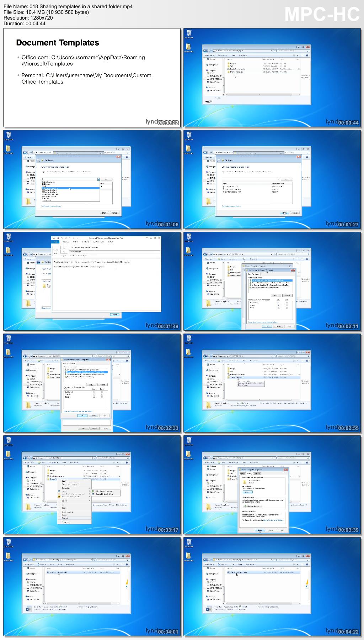Screen dimensions: 364x640
Task: Select the MYSHARED drive in the 00:00:44 navigation pane
Action: coord(214,79)
